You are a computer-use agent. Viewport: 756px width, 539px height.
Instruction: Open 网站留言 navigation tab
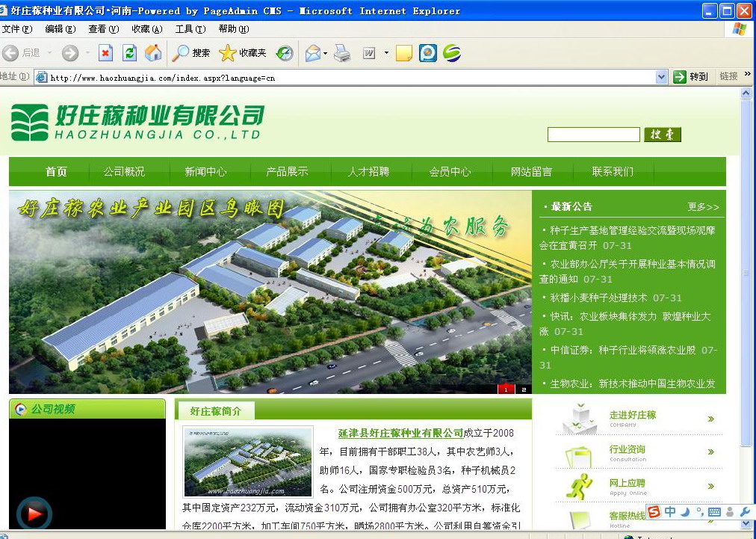531,171
